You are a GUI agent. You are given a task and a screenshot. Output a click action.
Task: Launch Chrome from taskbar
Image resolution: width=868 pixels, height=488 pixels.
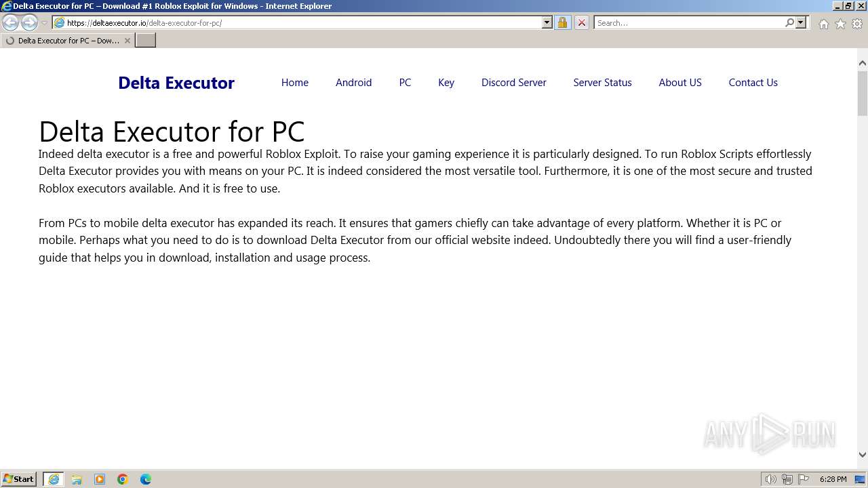[x=123, y=479]
